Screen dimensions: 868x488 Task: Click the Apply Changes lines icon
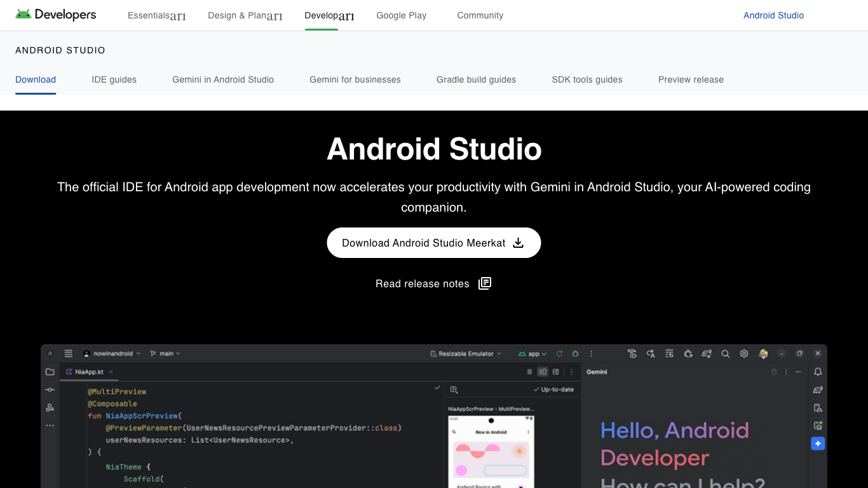pos(669,354)
